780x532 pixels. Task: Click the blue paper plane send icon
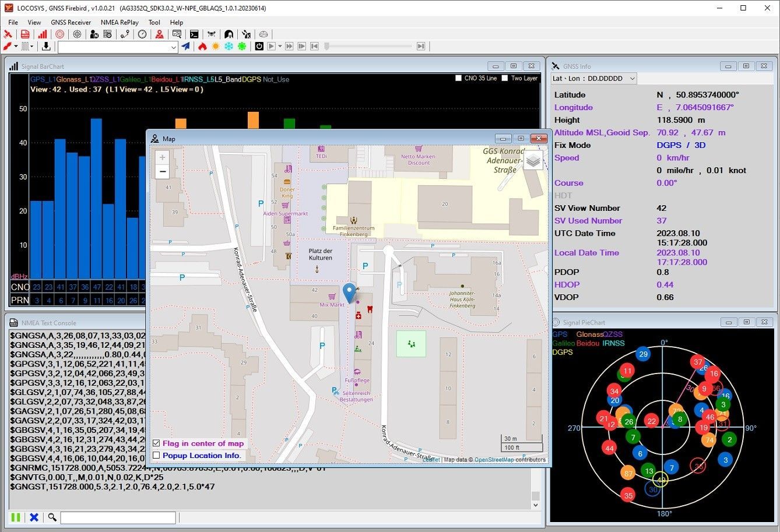click(x=186, y=47)
